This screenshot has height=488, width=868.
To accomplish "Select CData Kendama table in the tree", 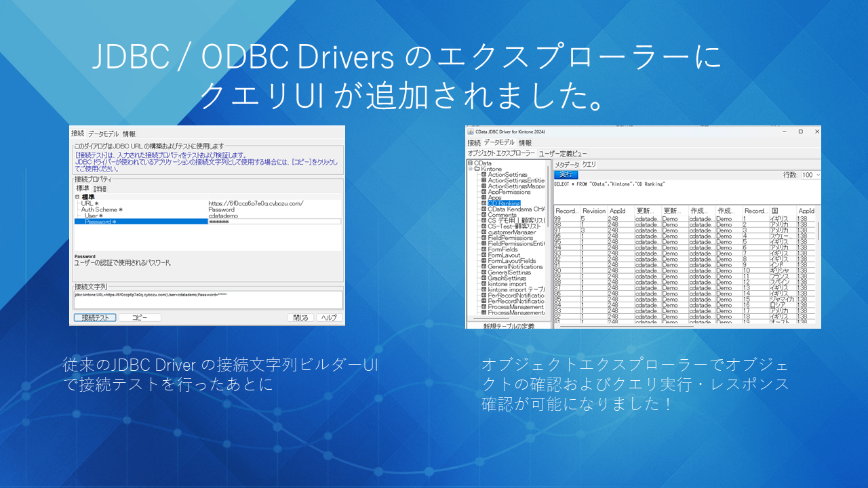I will (516, 209).
